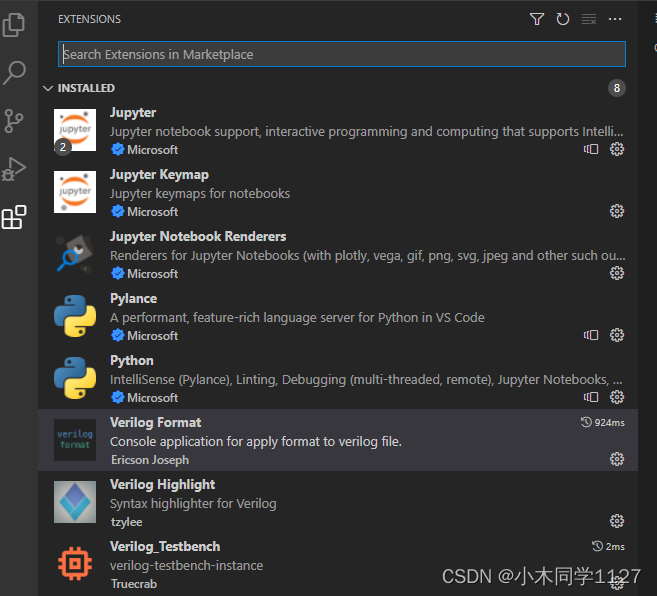This screenshot has width=657, height=596.
Task: Select the Python extension title
Action: pyautogui.click(x=132, y=360)
